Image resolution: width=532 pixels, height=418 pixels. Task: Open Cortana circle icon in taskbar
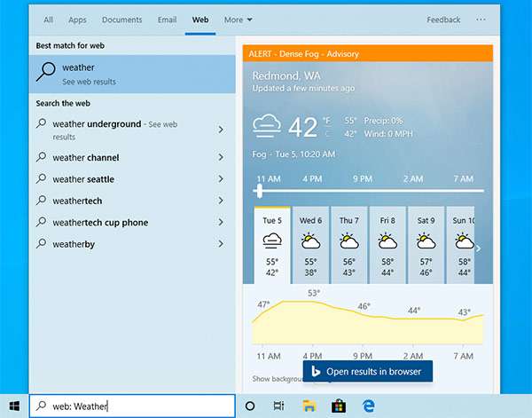250,406
